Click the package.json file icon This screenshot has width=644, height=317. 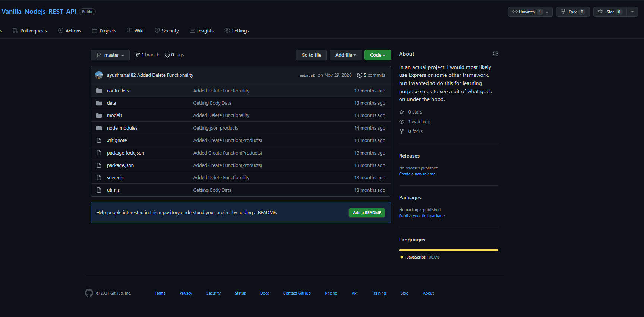click(x=99, y=165)
